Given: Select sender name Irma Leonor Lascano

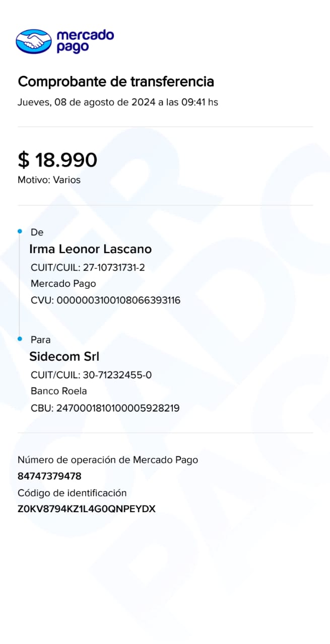Looking at the screenshot, I should tap(91, 249).
